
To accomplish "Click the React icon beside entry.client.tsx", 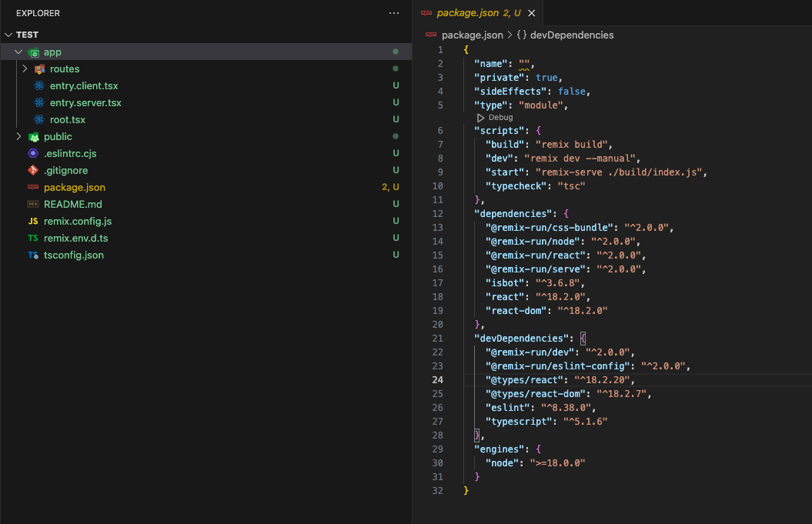I will [x=39, y=86].
